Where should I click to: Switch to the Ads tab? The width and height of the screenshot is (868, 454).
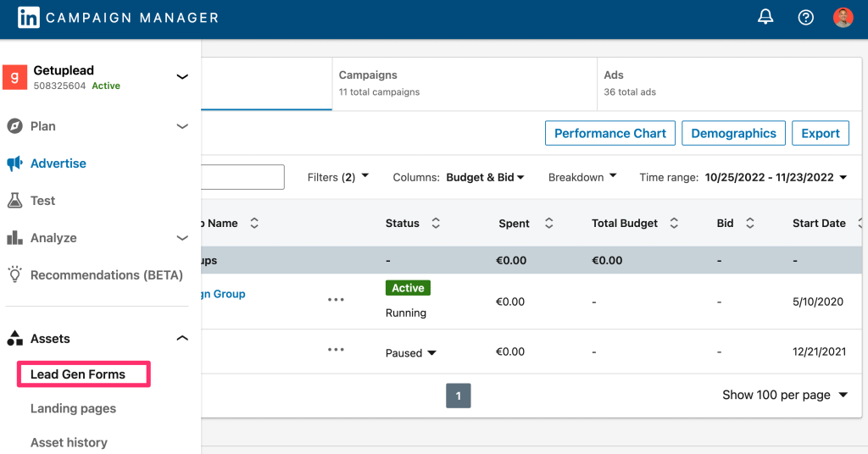point(729,84)
